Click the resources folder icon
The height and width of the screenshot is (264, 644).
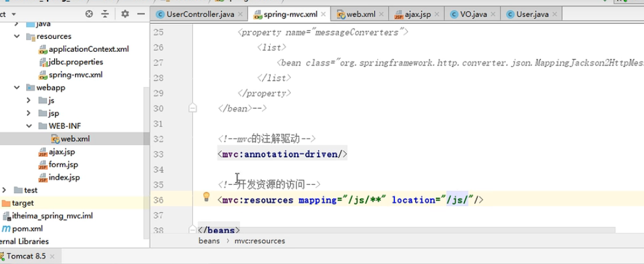click(31, 36)
